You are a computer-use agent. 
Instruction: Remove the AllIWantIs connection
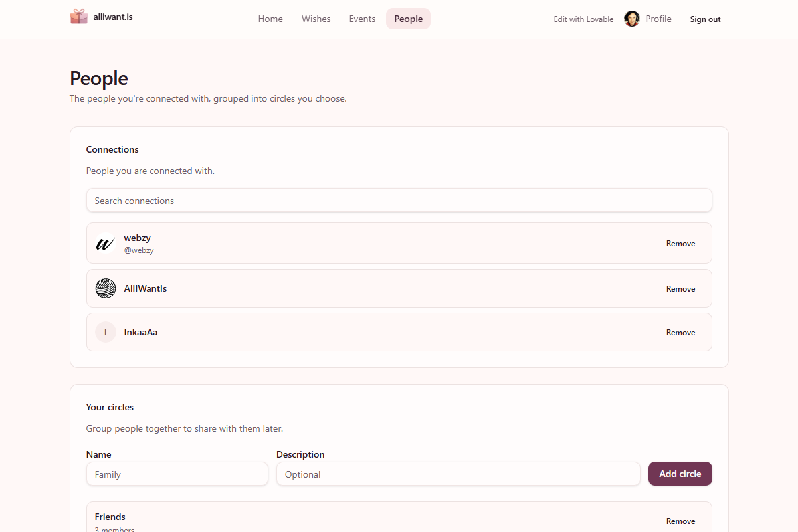(680, 289)
